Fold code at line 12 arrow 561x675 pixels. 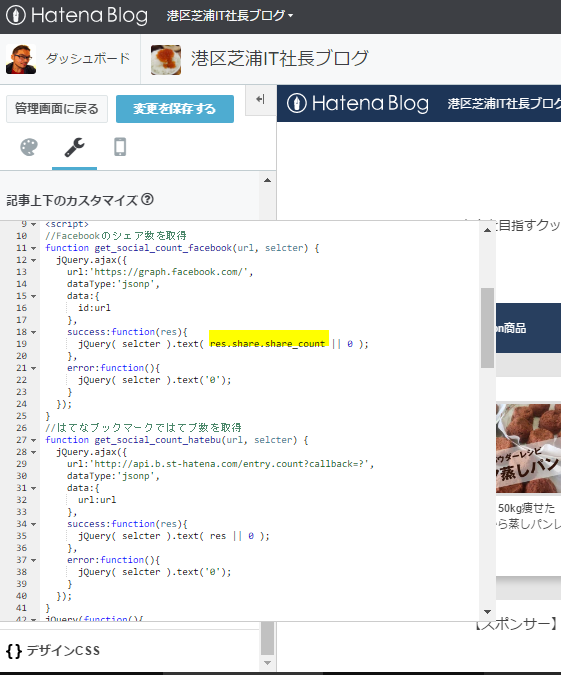point(33,260)
